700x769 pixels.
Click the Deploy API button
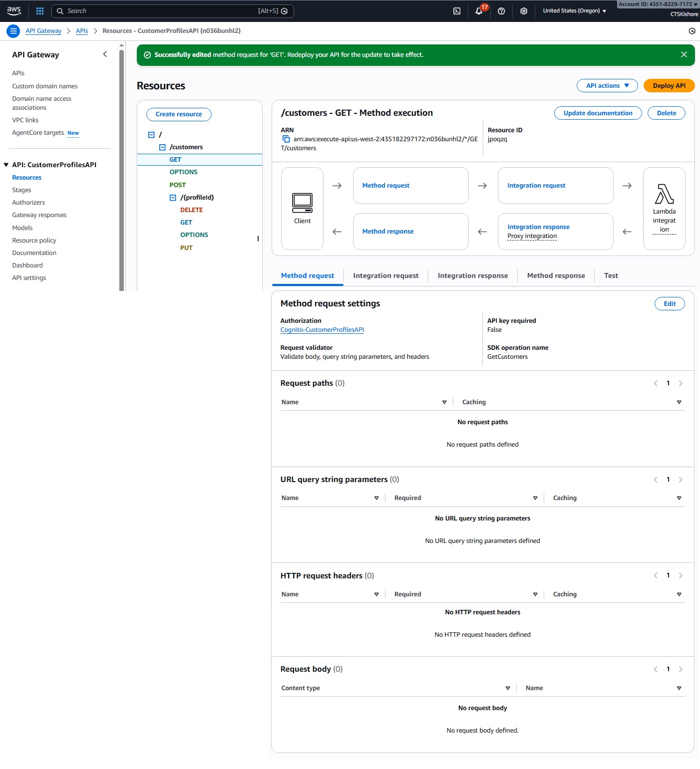click(x=669, y=86)
